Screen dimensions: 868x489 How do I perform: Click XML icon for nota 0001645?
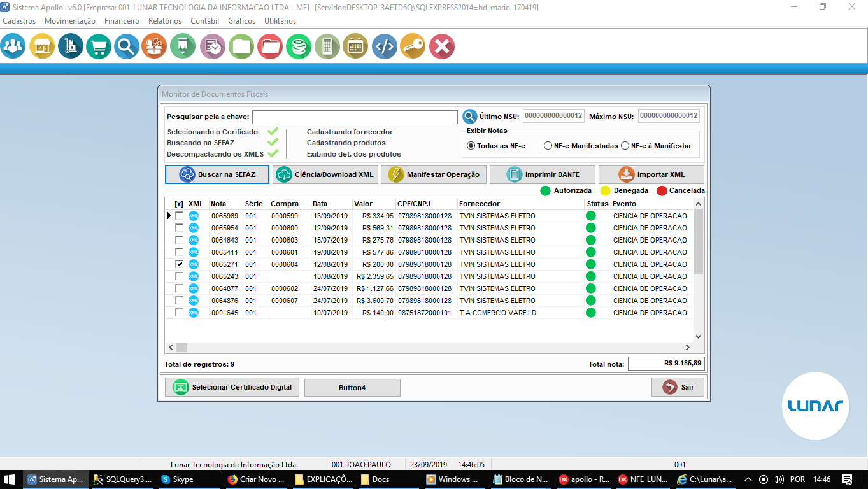pos(194,313)
